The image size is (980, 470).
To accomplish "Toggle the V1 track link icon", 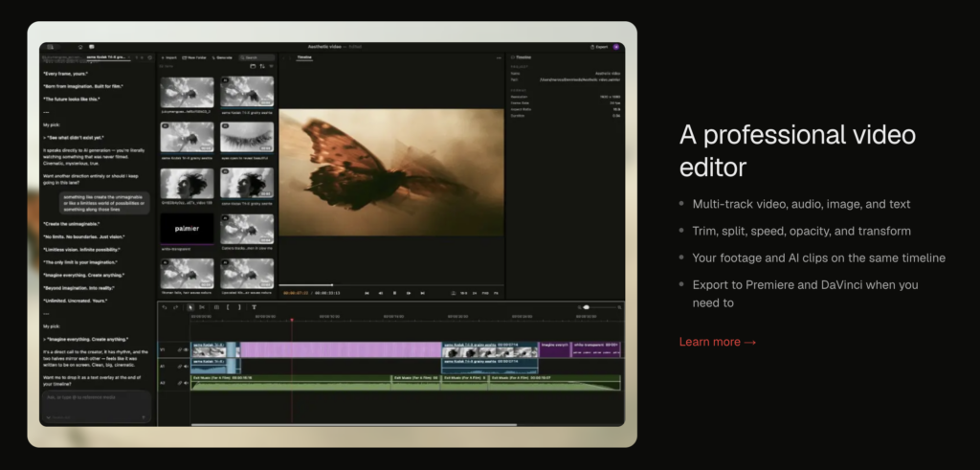I will [x=179, y=350].
